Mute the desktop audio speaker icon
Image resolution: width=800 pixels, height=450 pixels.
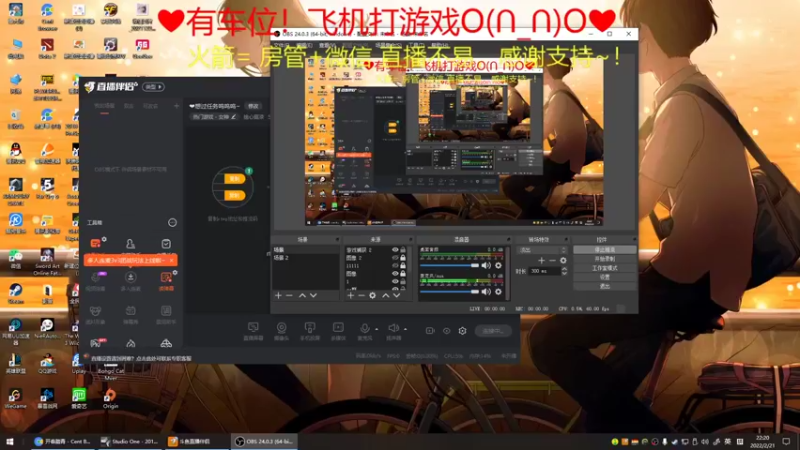486,265
